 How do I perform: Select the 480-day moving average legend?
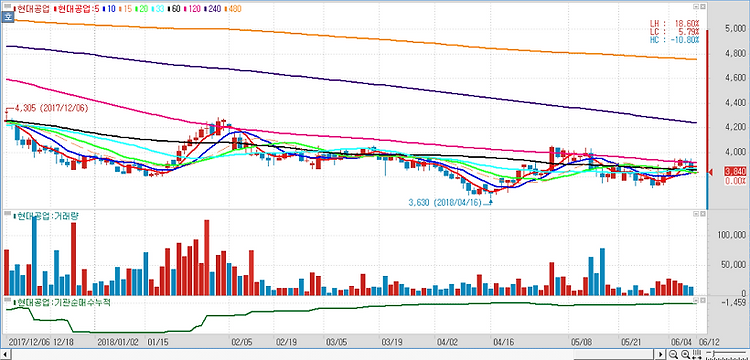pos(232,9)
